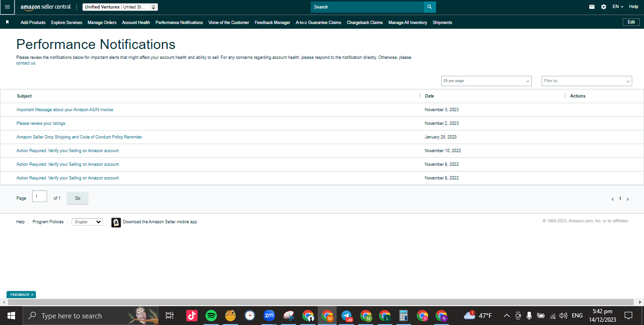Viewport: 644px width, 325px height.
Task: Open 'Please review your listings' notification
Action: coord(41,123)
